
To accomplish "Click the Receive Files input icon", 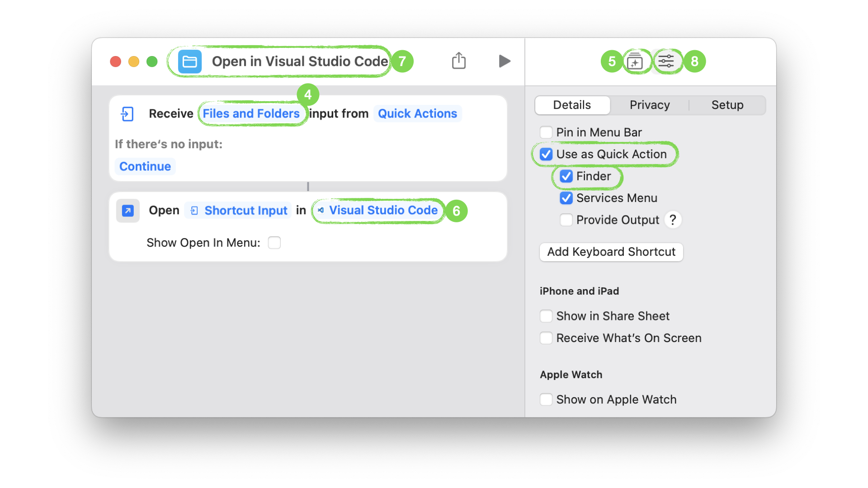I will tap(127, 113).
